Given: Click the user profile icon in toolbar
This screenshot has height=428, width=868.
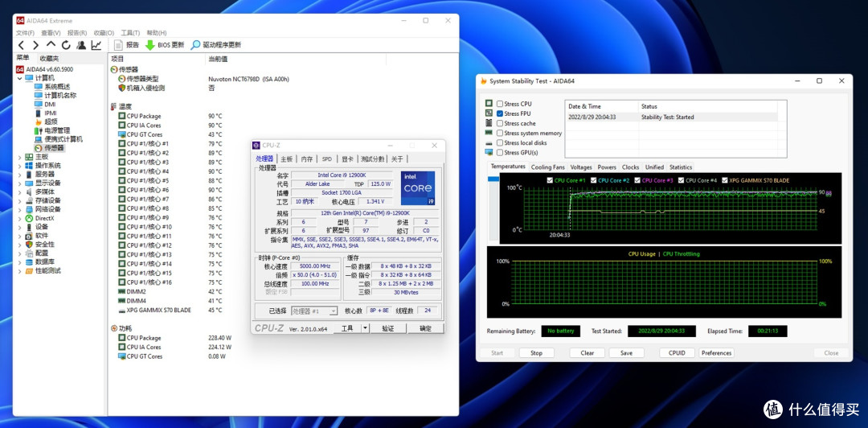Looking at the screenshot, I should [x=81, y=45].
